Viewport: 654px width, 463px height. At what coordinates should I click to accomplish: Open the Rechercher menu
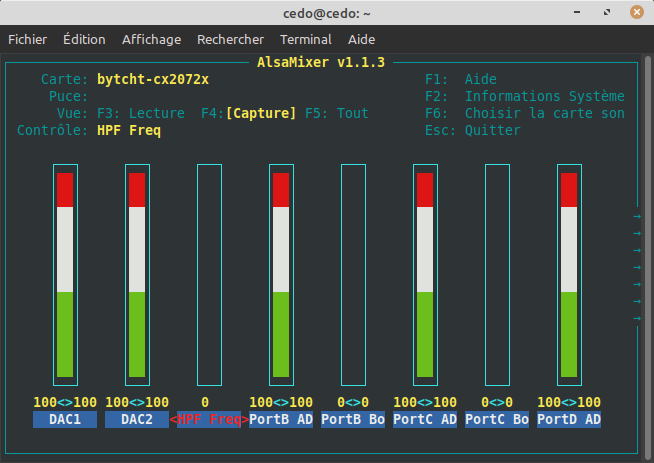[x=230, y=40]
